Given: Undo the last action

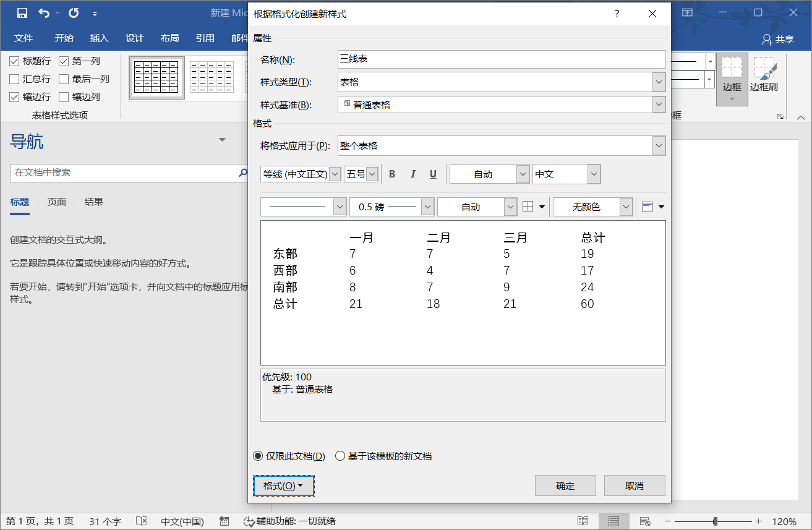Looking at the screenshot, I should [44, 12].
